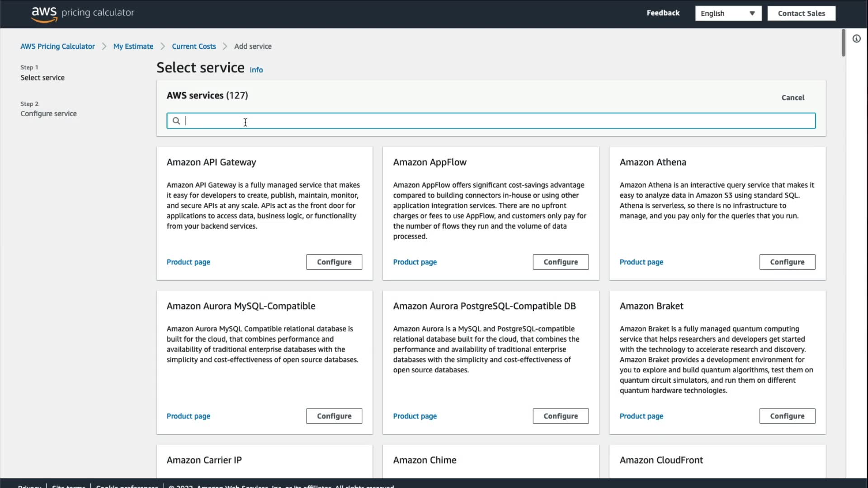Viewport: 868px width, 488px height.
Task: Configure Amazon API Gateway
Action: pyautogui.click(x=334, y=262)
